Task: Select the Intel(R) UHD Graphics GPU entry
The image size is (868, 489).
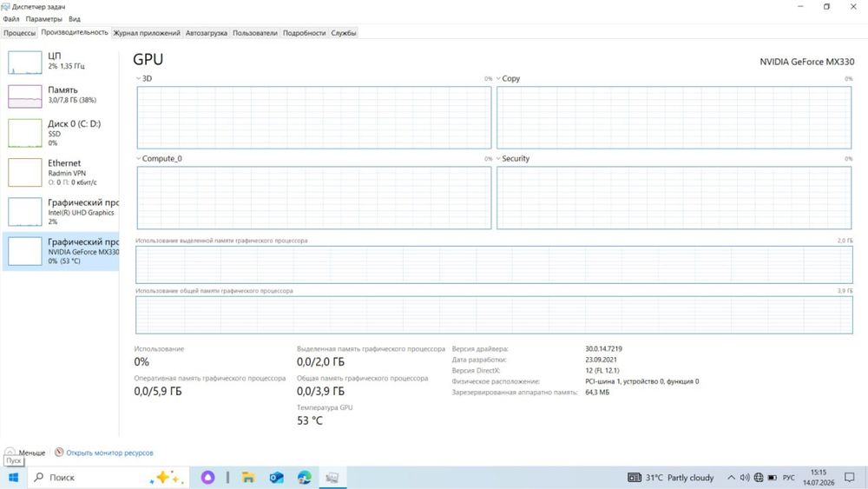Action: [61, 212]
